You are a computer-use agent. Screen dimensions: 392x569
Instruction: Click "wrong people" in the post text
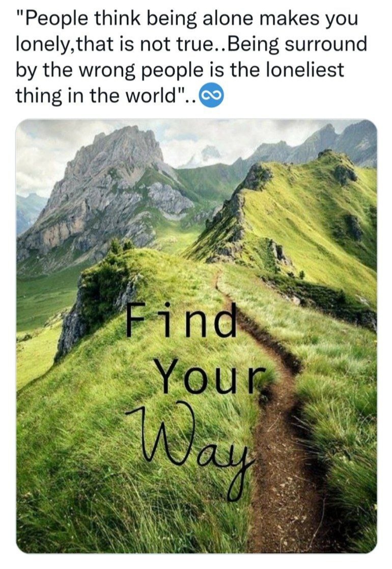pos(143,71)
